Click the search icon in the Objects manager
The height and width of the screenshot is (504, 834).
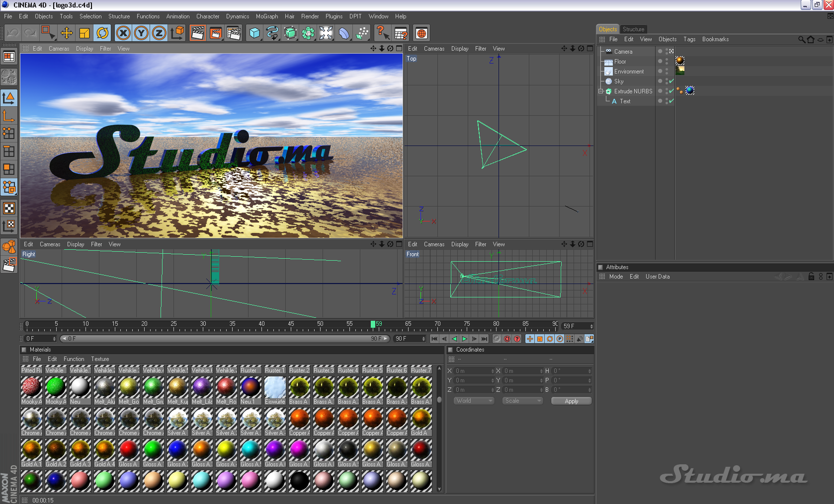(x=801, y=39)
